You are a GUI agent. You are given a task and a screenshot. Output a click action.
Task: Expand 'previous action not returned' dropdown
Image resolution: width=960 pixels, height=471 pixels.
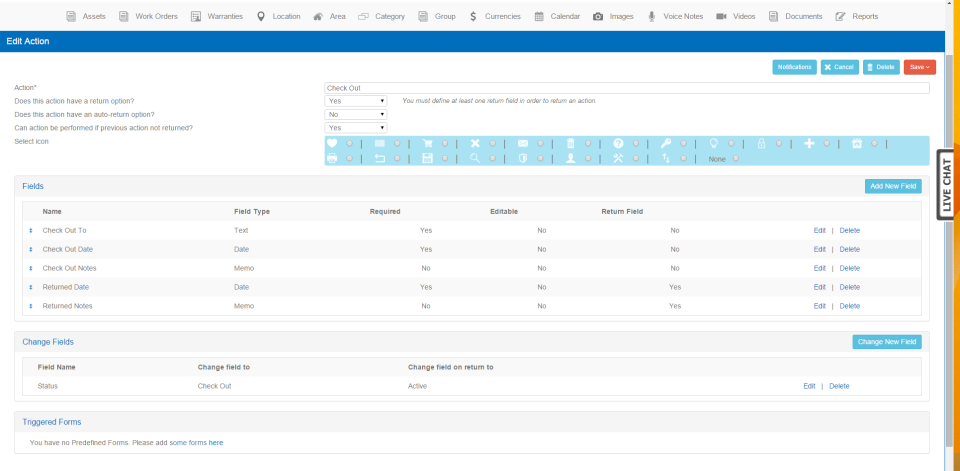coord(356,128)
